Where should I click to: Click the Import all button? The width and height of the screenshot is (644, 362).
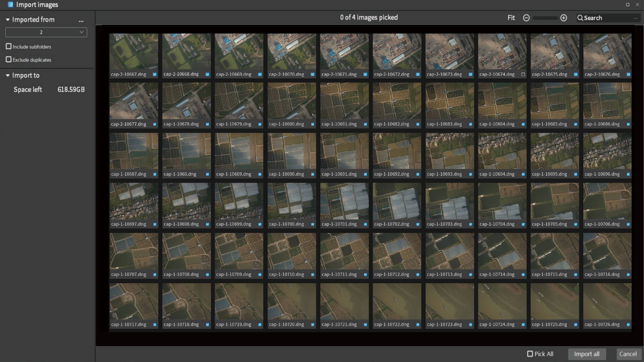point(587,354)
